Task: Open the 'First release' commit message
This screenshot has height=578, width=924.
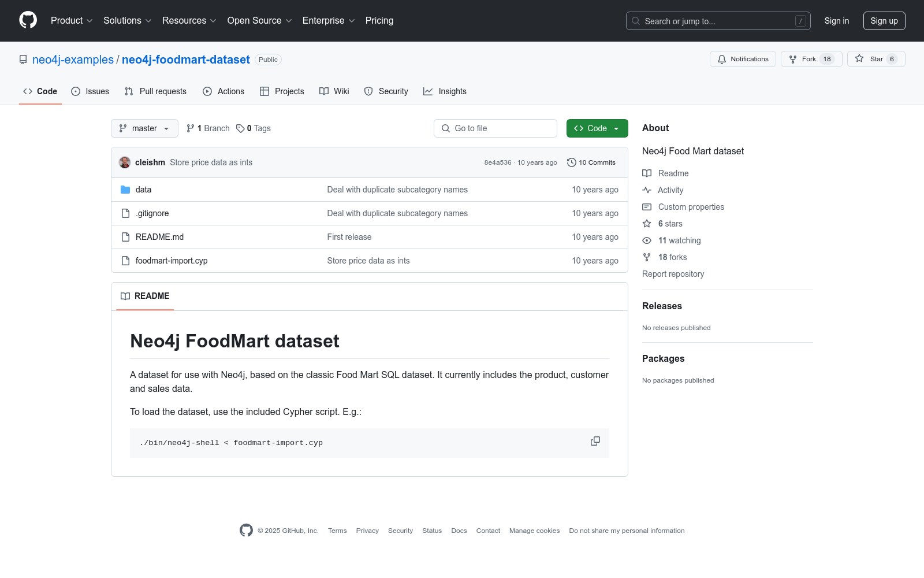Action: pyautogui.click(x=349, y=237)
